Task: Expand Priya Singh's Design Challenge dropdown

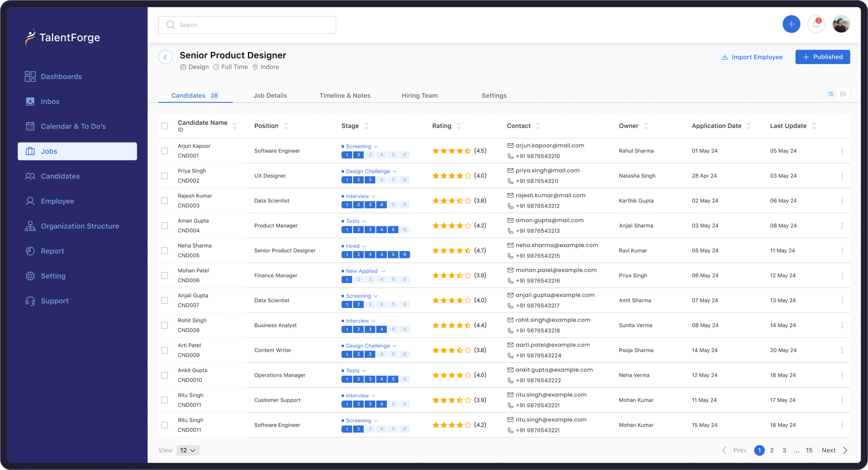Action: [x=394, y=171]
